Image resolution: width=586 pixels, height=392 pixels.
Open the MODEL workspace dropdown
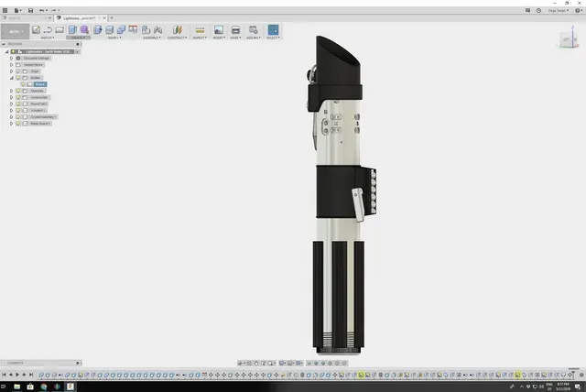[15, 31]
